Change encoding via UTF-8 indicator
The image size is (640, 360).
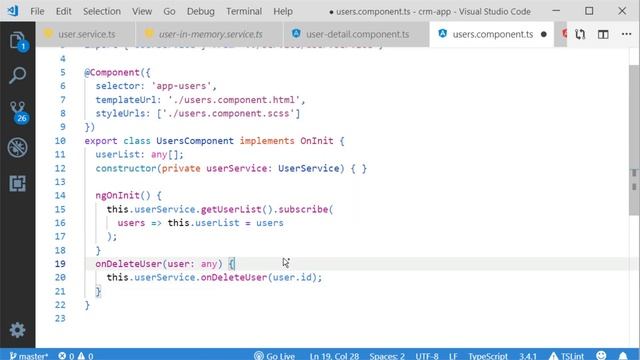pos(427,356)
